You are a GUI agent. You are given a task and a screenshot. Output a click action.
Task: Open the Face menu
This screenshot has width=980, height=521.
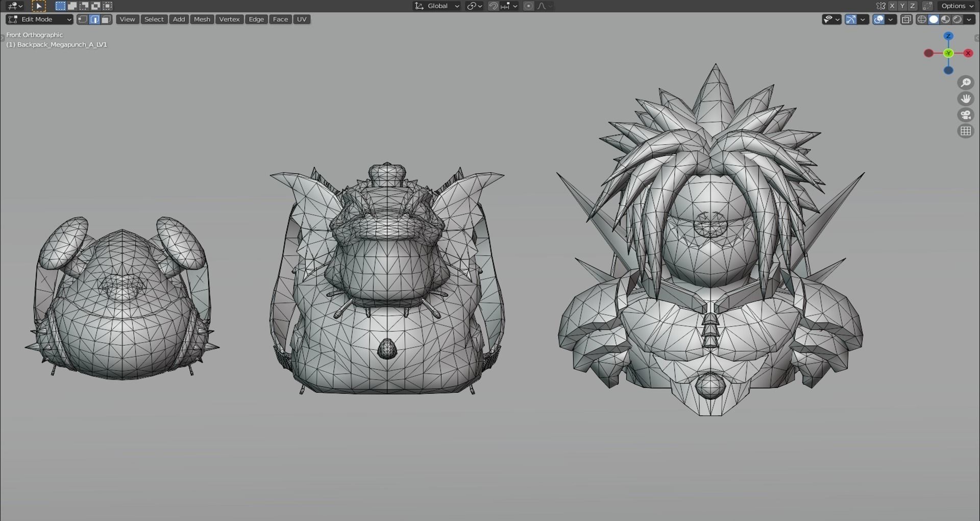pyautogui.click(x=280, y=19)
